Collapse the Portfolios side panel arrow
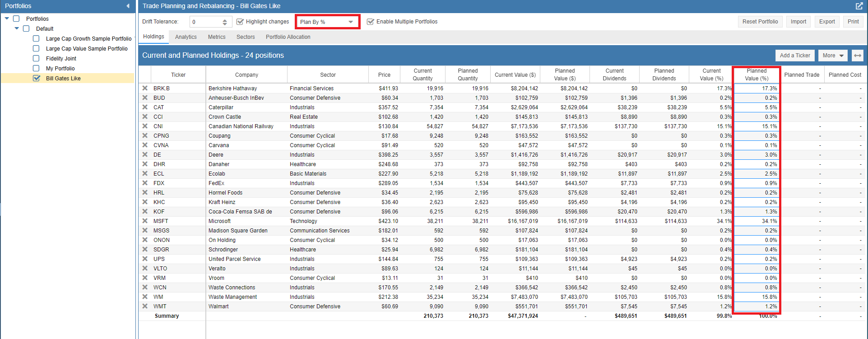 click(x=128, y=6)
